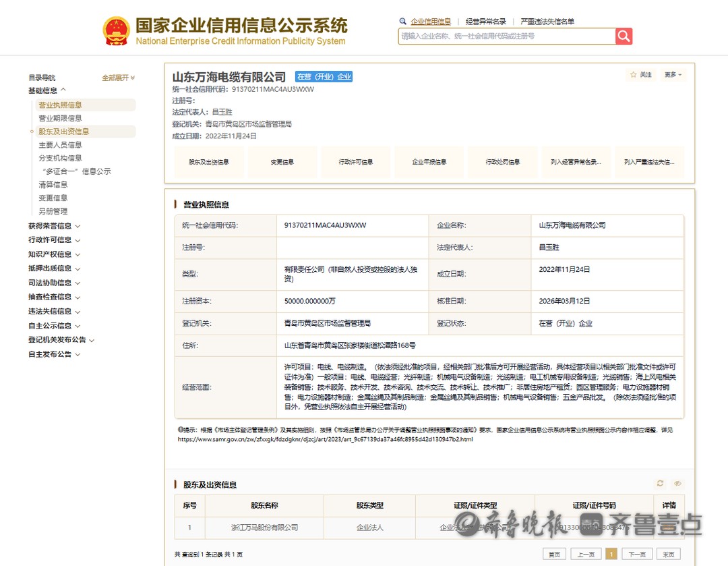Select 主要人员信息 in the directory

click(60, 145)
